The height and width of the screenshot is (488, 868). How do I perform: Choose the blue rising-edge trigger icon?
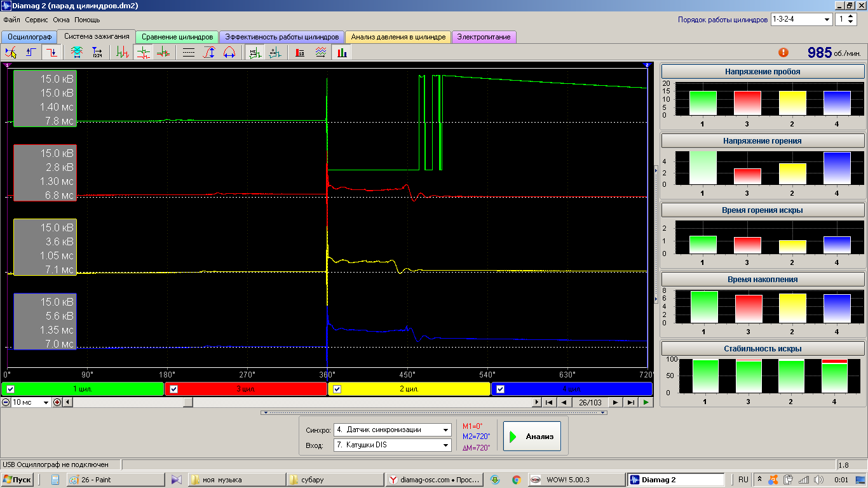tap(31, 52)
